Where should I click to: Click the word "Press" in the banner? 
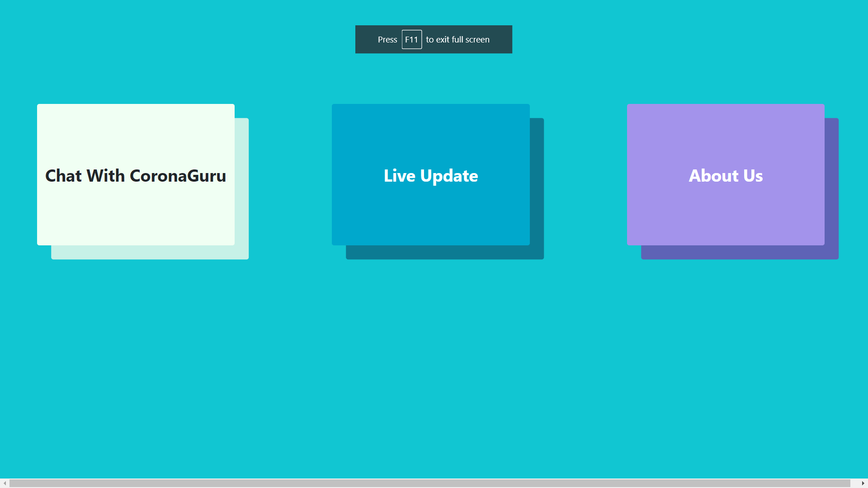[x=387, y=39]
